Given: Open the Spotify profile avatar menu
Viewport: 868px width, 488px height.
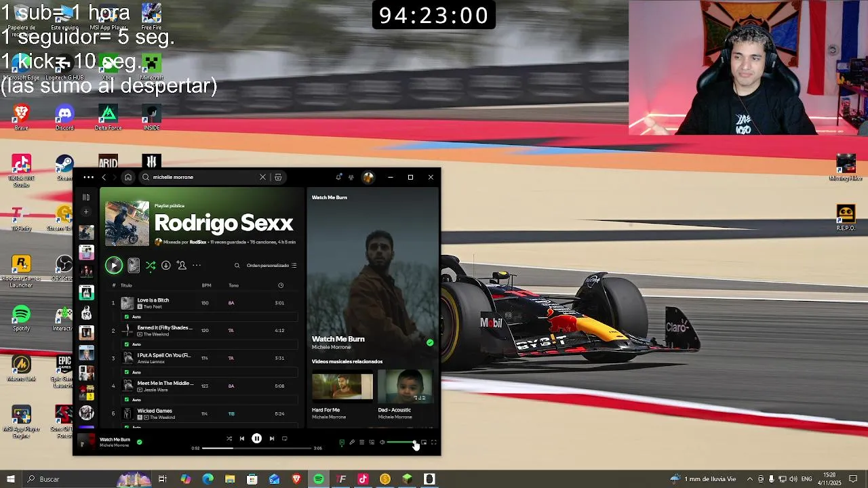Looking at the screenshot, I should [x=368, y=177].
